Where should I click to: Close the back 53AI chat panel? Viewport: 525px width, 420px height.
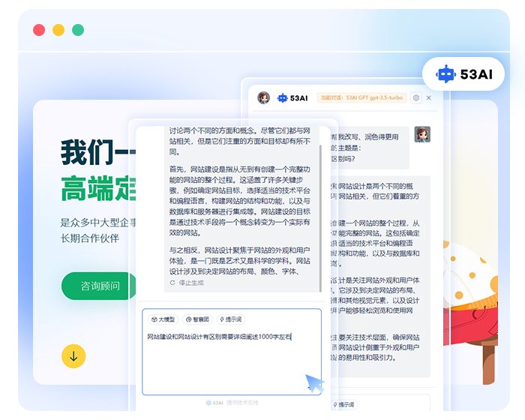click(x=429, y=97)
